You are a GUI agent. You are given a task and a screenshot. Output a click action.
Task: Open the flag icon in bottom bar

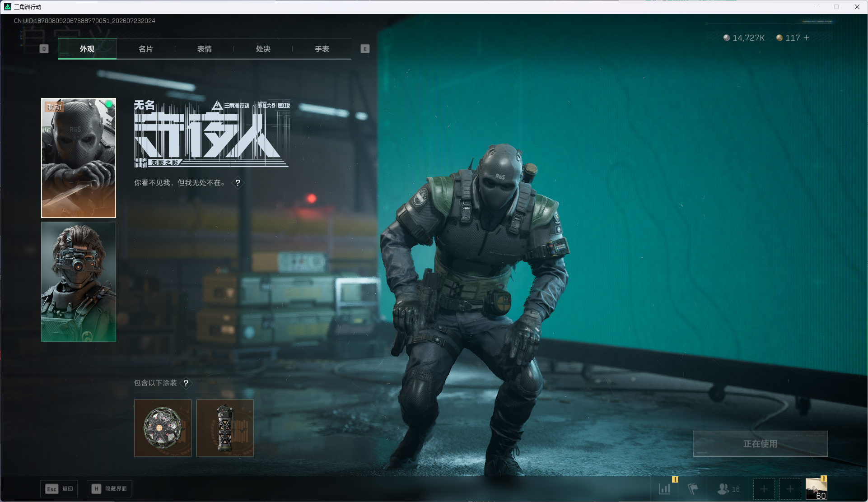point(693,489)
